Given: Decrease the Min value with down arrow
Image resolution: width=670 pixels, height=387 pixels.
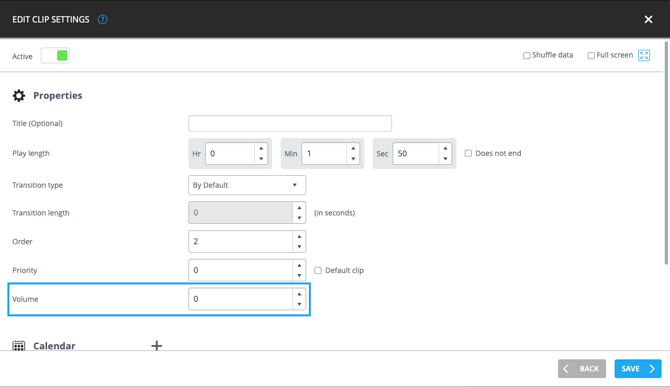Looking at the screenshot, I should pos(353,158).
